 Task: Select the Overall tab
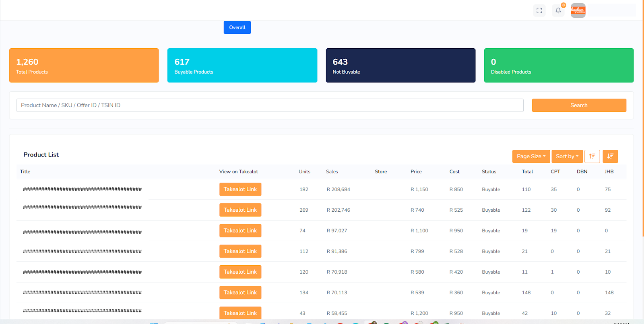[237, 27]
